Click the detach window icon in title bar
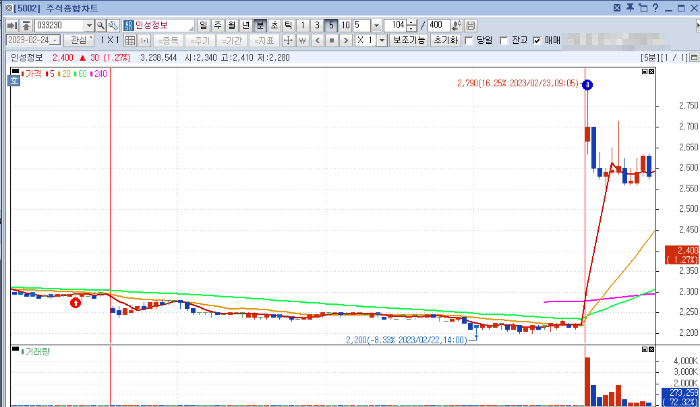The image size is (700, 407). pos(643,8)
